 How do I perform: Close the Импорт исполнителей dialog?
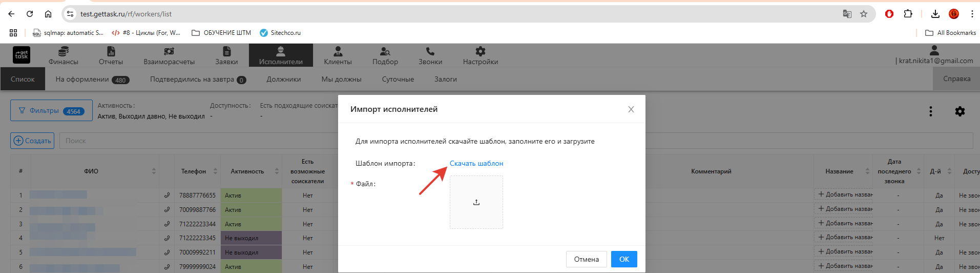coord(631,109)
